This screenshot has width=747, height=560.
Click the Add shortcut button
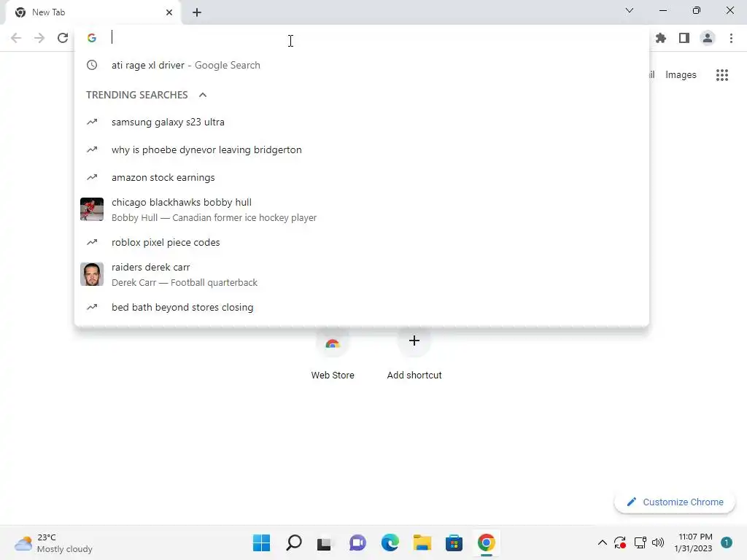[414, 354]
